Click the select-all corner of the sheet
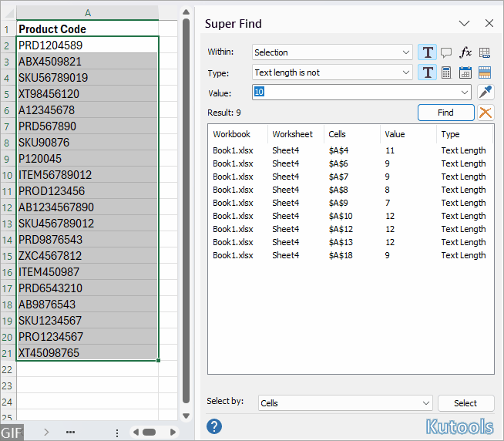This screenshot has height=441, width=504. [x=8, y=13]
